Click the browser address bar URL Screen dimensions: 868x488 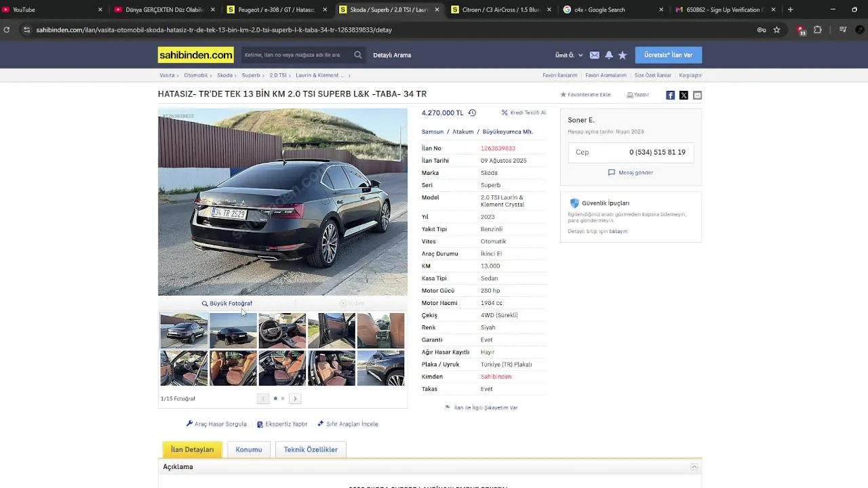(214, 30)
